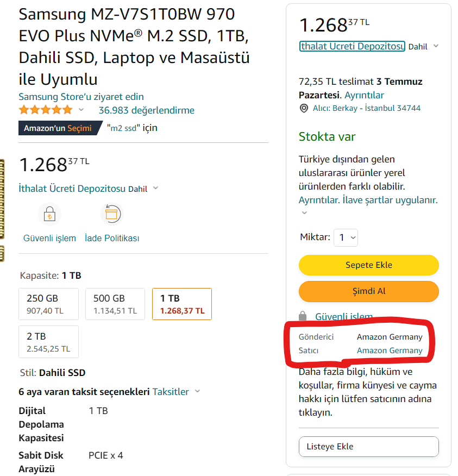Select the 250 GB capacity option

(x=49, y=304)
